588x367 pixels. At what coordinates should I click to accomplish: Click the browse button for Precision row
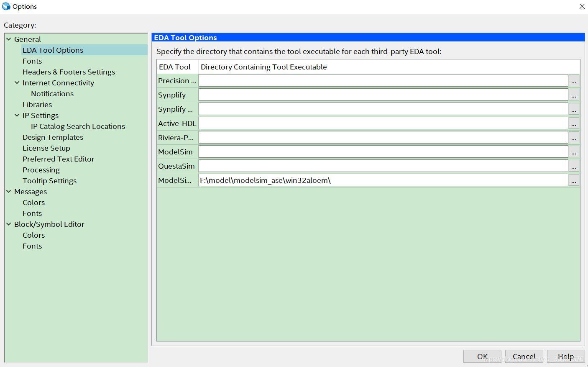[574, 80]
